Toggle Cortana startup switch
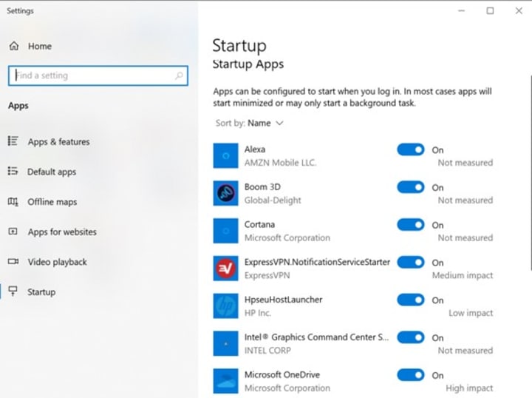Image resolution: width=532 pixels, height=398 pixels. point(411,224)
